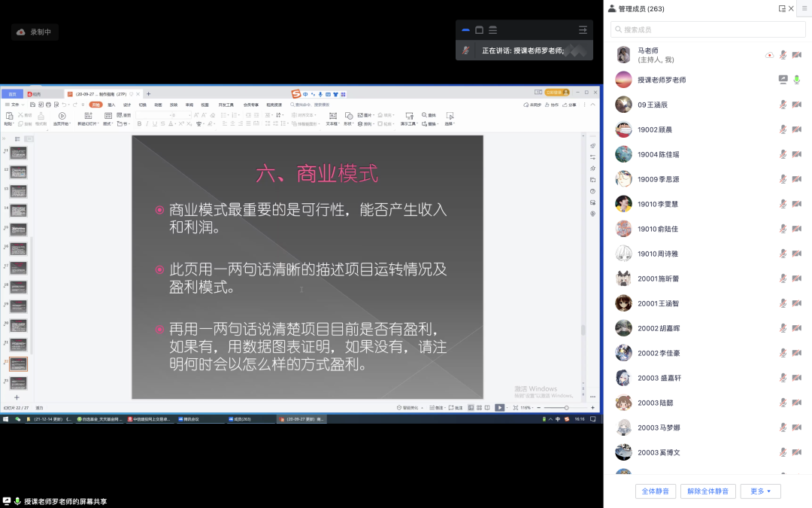
Task: Select the blue minimal-bar view layout icon
Action: coord(465,30)
